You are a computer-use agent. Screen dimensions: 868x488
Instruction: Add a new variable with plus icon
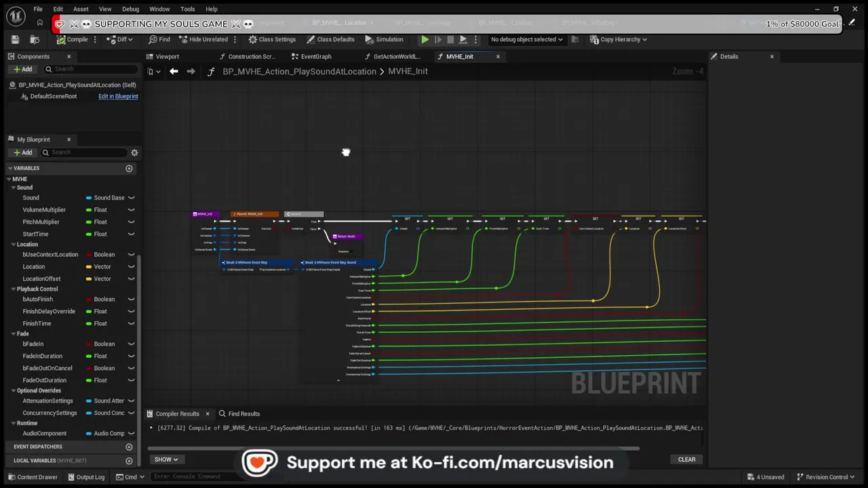point(129,168)
